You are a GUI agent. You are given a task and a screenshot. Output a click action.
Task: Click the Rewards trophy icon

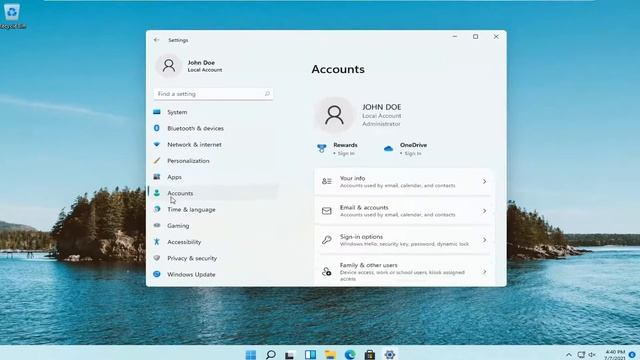[322, 149]
